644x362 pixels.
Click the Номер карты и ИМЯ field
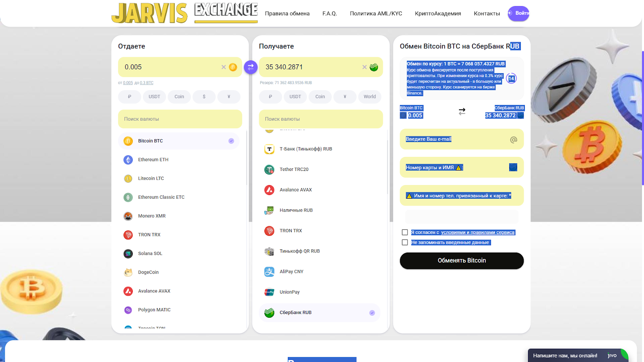pyautogui.click(x=462, y=167)
